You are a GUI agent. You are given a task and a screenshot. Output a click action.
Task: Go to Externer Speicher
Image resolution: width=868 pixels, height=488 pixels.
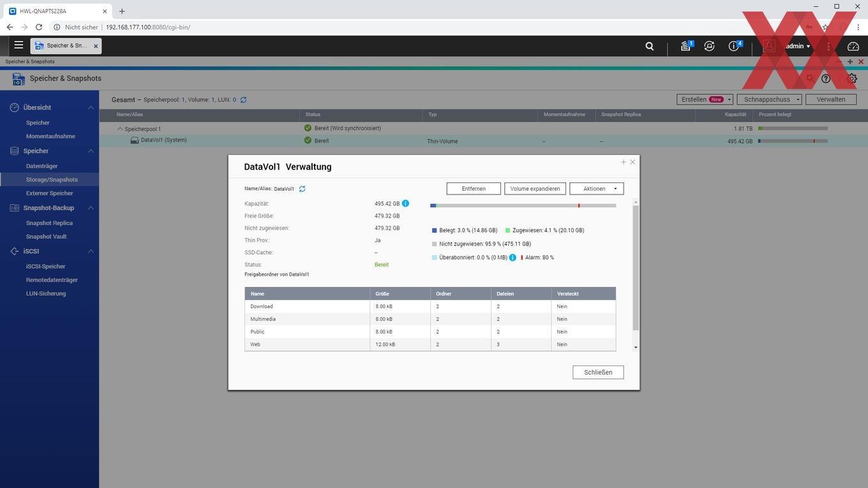pos(49,193)
